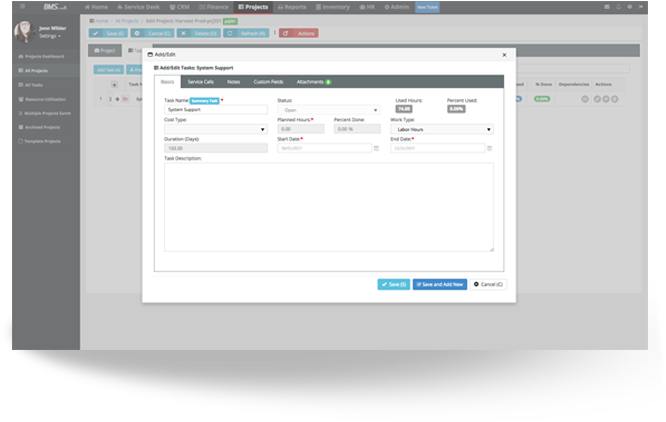Image resolution: width=666 pixels, height=422 pixels.
Task: Switch to the Project tab behind dialog
Action: tap(105, 51)
